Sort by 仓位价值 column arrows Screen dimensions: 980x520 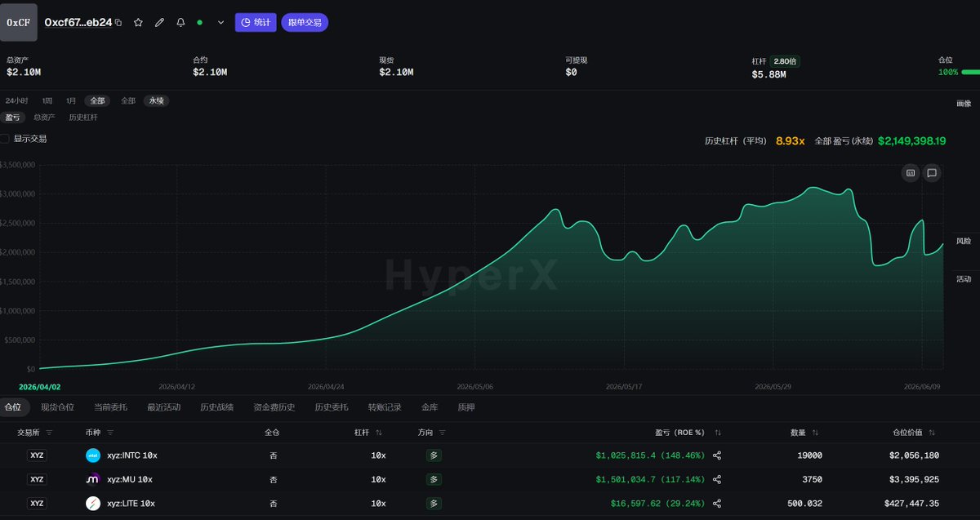(x=932, y=433)
